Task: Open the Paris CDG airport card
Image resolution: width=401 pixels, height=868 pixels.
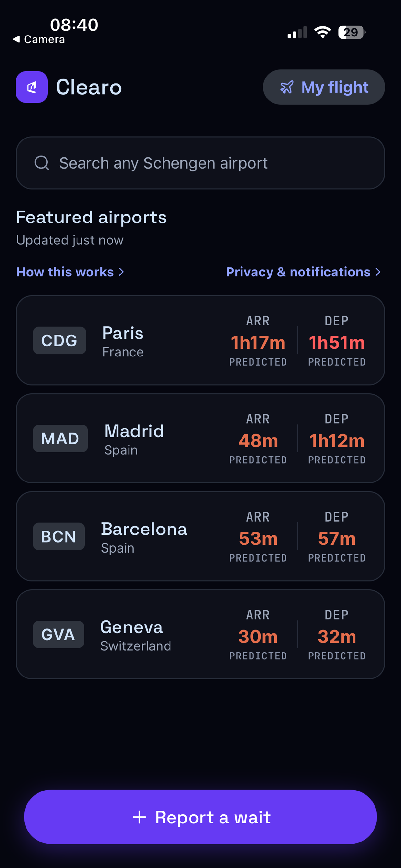Action: pos(200,340)
